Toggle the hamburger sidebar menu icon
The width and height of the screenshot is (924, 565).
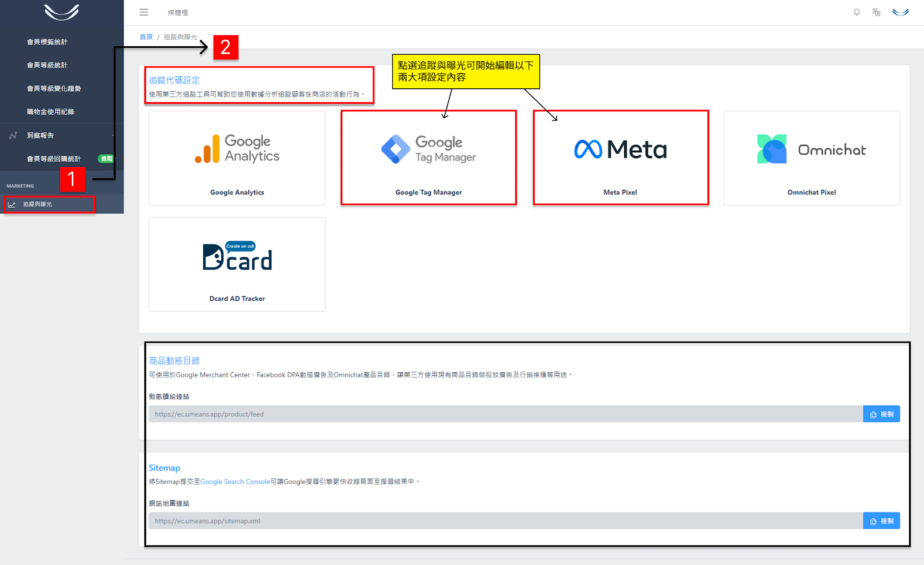[144, 12]
